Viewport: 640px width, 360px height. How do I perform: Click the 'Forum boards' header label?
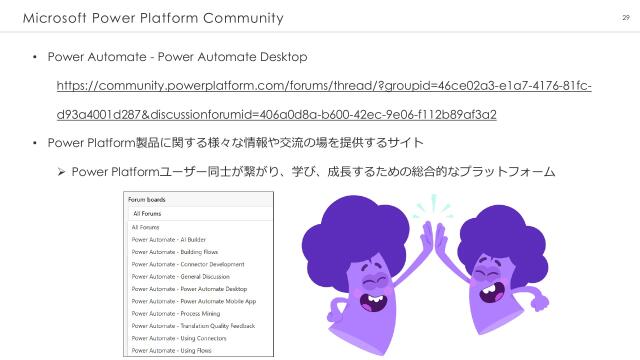click(x=147, y=200)
